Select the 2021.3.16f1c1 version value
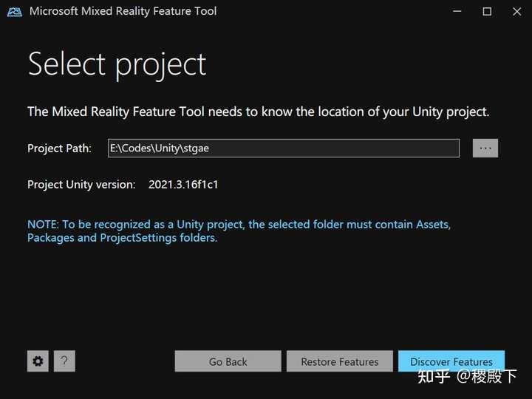Screen dimensions: 532x399 (183, 185)
